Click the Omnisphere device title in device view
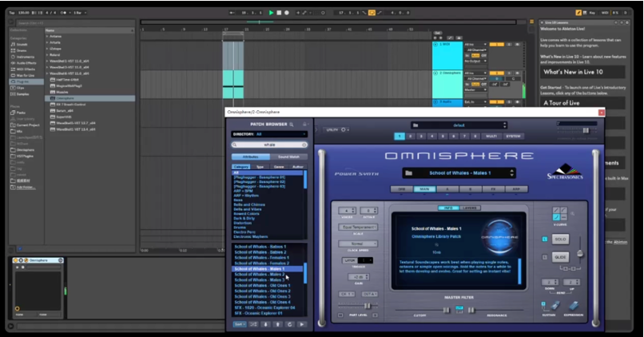This screenshot has width=644, height=337. 38,260
